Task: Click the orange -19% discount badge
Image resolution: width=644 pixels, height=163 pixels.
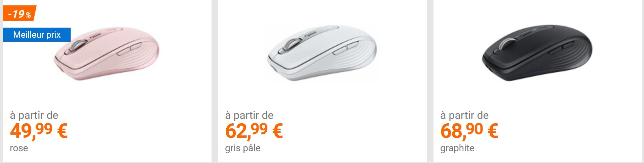Action: click(x=19, y=13)
